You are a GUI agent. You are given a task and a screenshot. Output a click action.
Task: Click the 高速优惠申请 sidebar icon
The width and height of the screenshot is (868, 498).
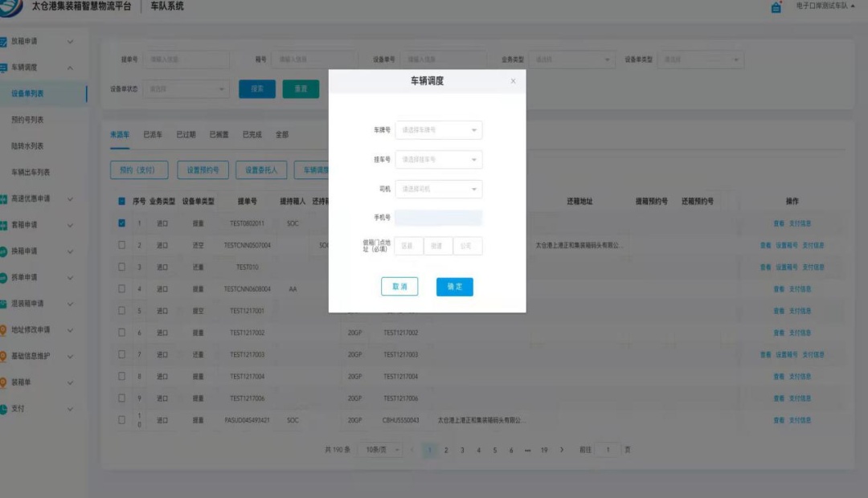(2, 198)
